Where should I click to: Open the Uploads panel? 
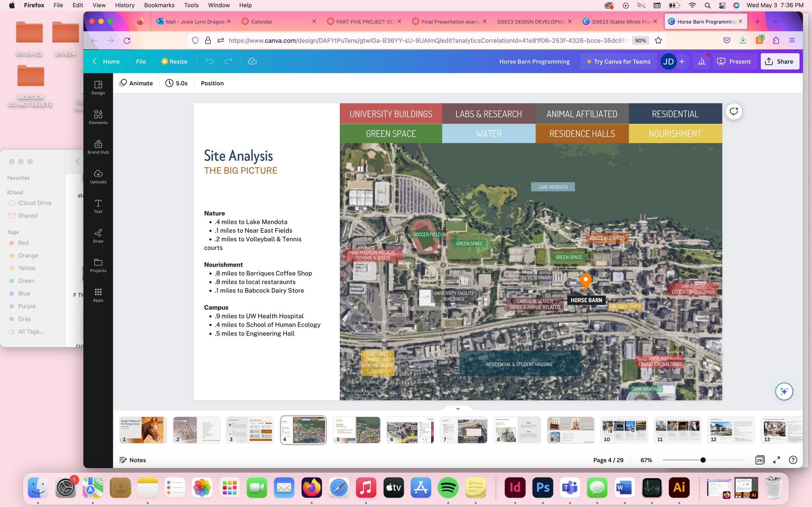[x=98, y=176]
